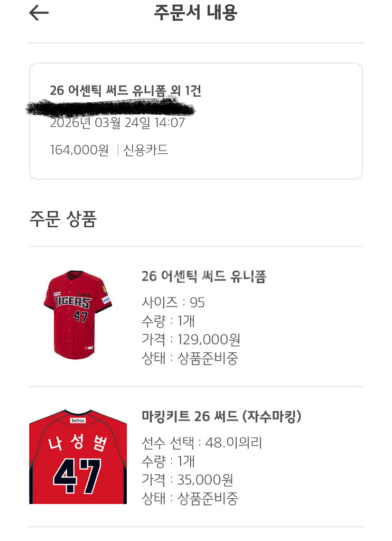
Task: Click the 사이즈 : 95 line
Action: [x=173, y=302]
